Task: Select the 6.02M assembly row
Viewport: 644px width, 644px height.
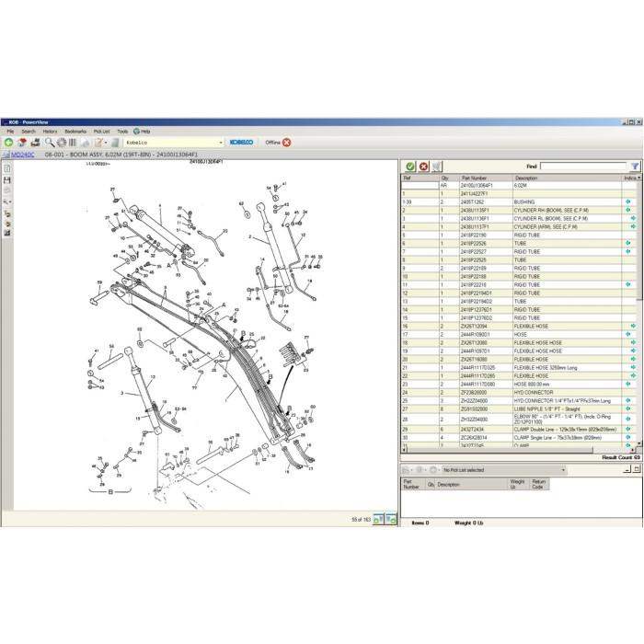Action: click(x=519, y=185)
